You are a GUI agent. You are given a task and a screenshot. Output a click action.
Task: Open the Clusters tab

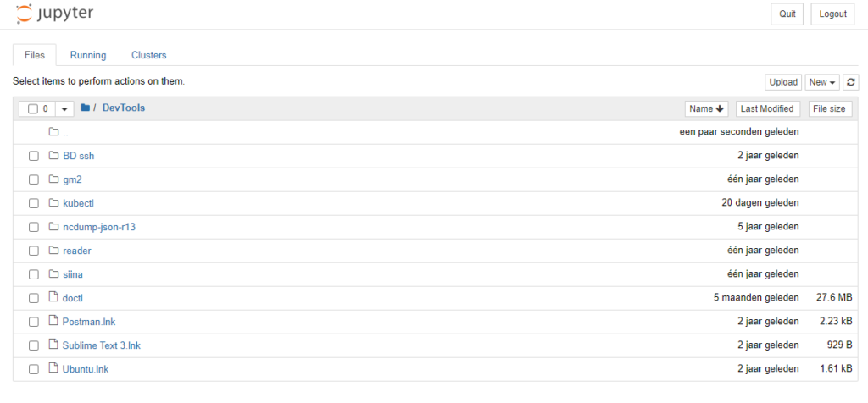click(x=149, y=55)
